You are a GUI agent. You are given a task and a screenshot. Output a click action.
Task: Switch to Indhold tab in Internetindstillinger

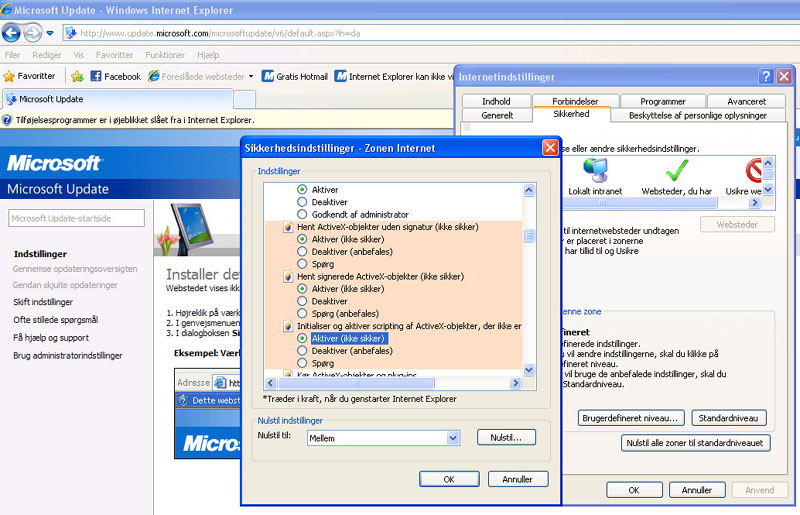click(496, 101)
